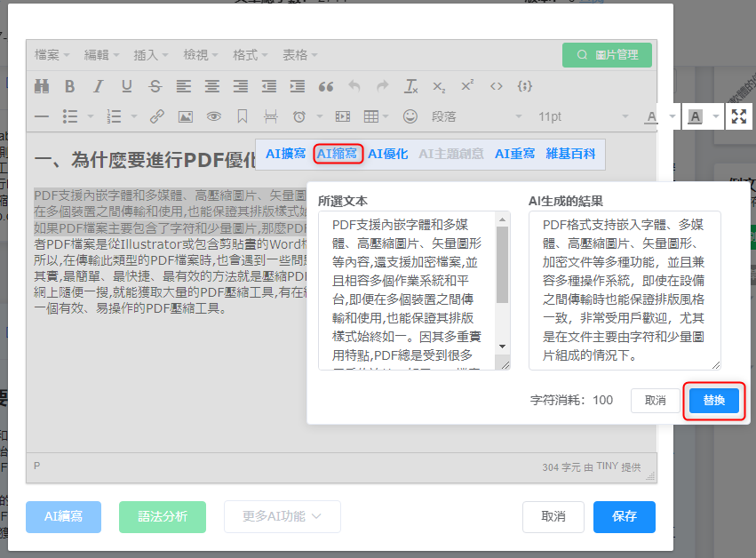The width and height of the screenshot is (756, 558).
Task: Cancel the AI result popup
Action: pyautogui.click(x=656, y=401)
